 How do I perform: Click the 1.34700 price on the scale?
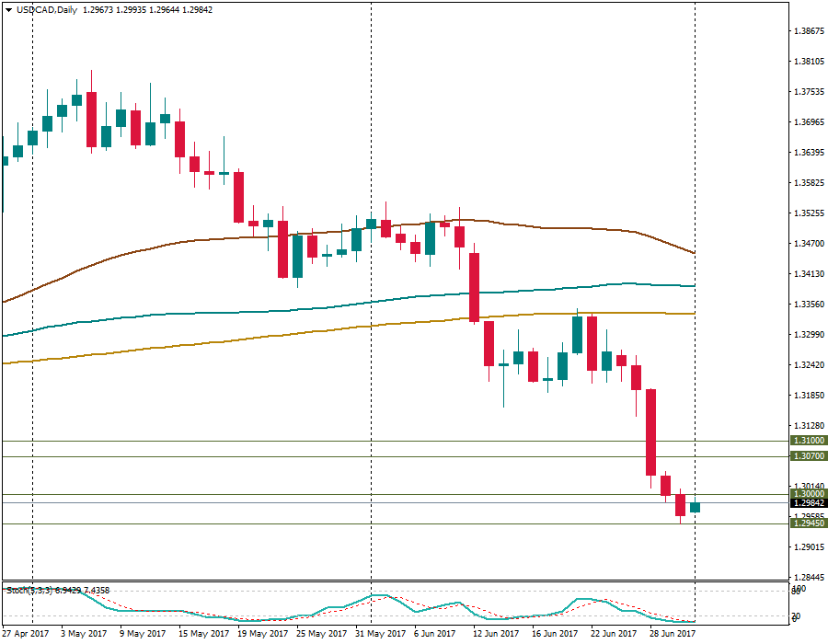click(809, 244)
